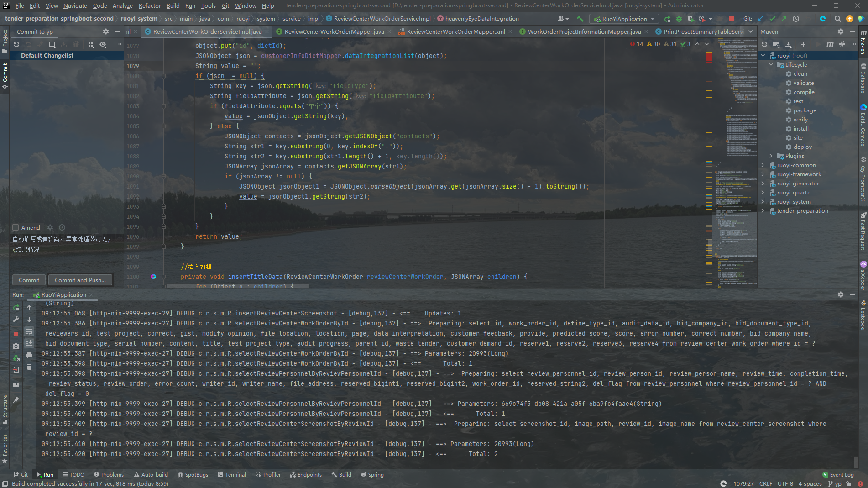Click the Commit button

coord(29,280)
